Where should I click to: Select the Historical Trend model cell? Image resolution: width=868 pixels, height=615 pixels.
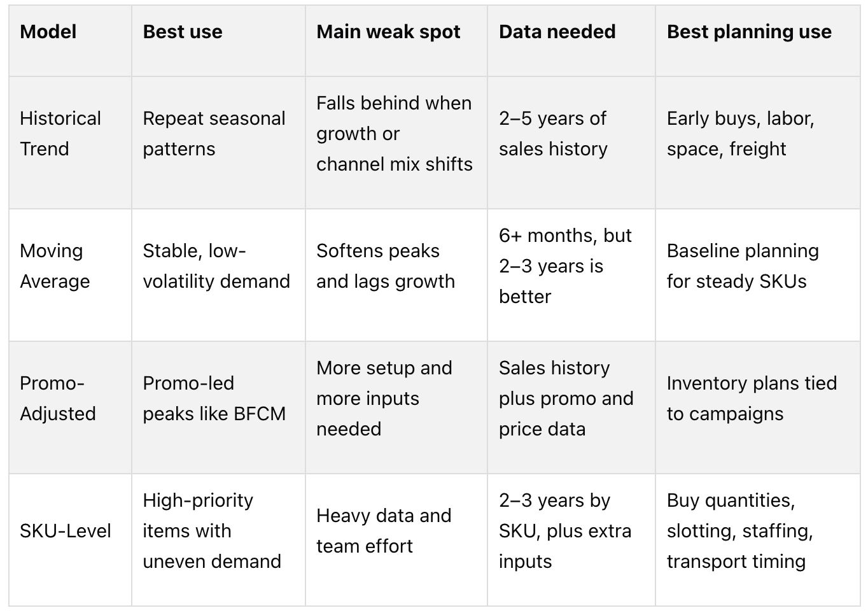[x=70, y=143]
